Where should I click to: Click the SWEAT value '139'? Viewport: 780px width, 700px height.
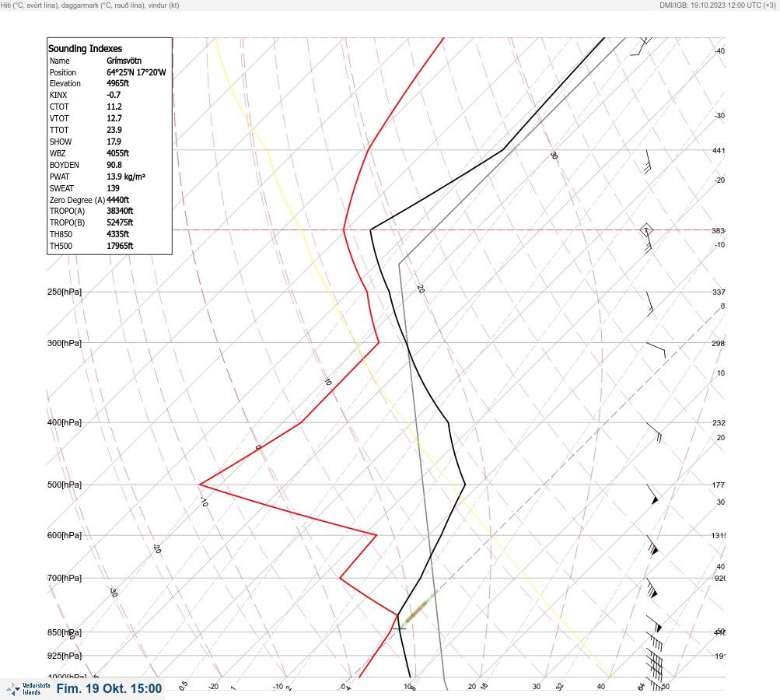(113, 188)
